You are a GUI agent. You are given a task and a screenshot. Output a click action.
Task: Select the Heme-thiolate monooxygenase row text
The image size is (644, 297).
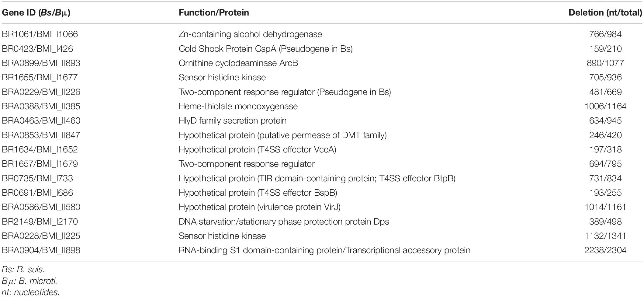(238, 106)
